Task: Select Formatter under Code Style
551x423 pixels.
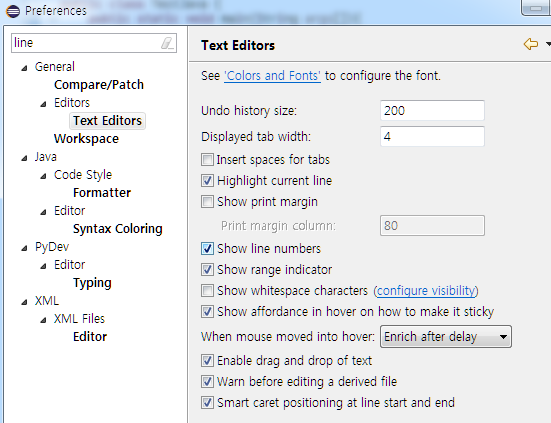Action: point(102,193)
